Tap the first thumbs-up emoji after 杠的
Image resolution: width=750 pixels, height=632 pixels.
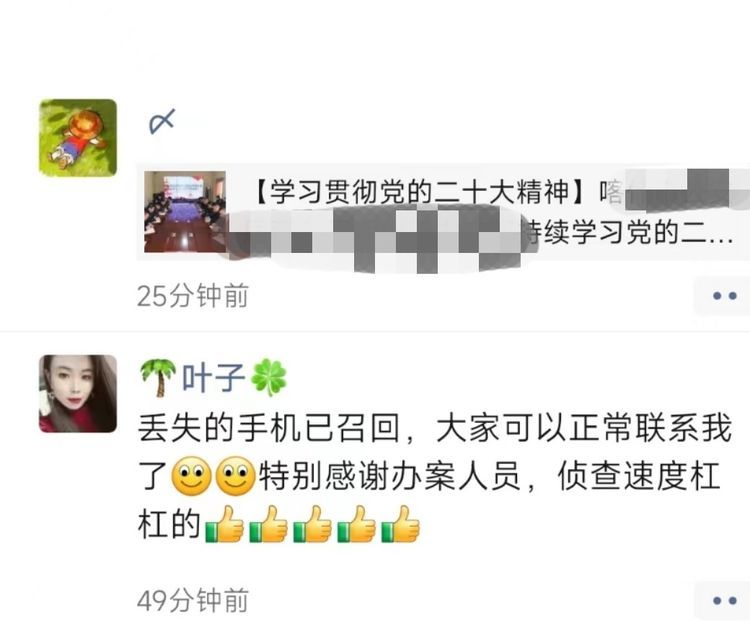pyautogui.click(x=224, y=524)
